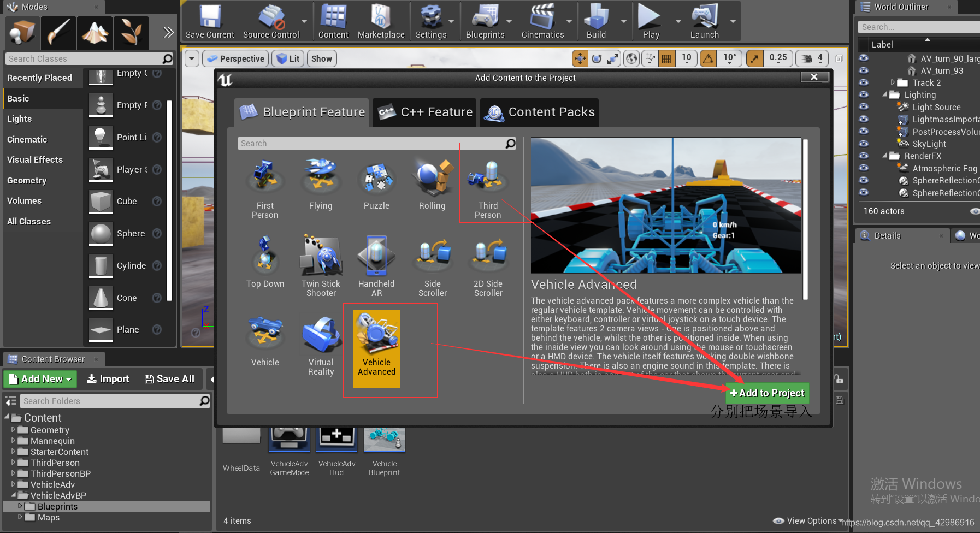The image size is (980, 533).
Task: Choose the Side Scroller template
Action: (x=432, y=266)
